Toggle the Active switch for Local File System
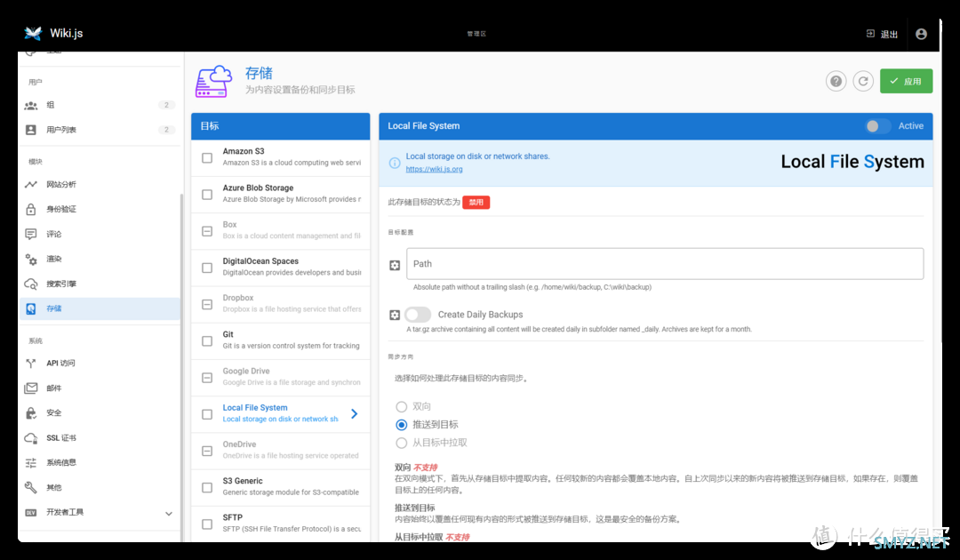The width and height of the screenshot is (960, 560). pyautogui.click(x=877, y=126)
